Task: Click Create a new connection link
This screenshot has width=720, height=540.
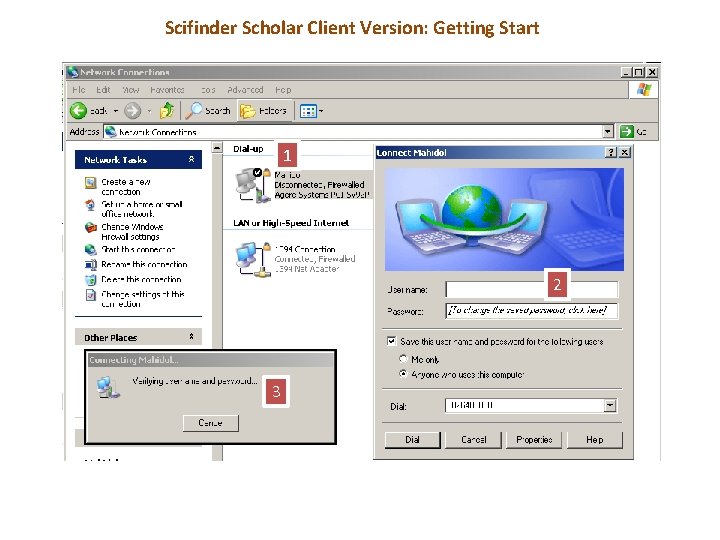Action: [126, 187]
